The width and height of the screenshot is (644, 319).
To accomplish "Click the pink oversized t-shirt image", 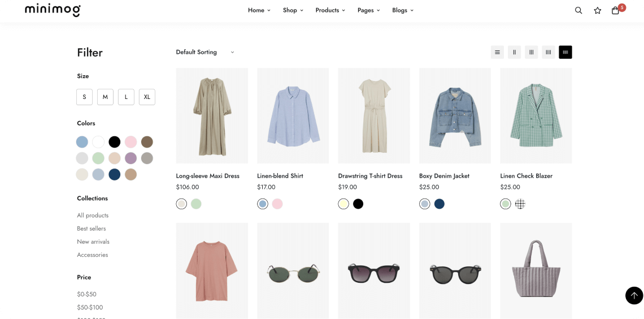I will click(212, 271).
